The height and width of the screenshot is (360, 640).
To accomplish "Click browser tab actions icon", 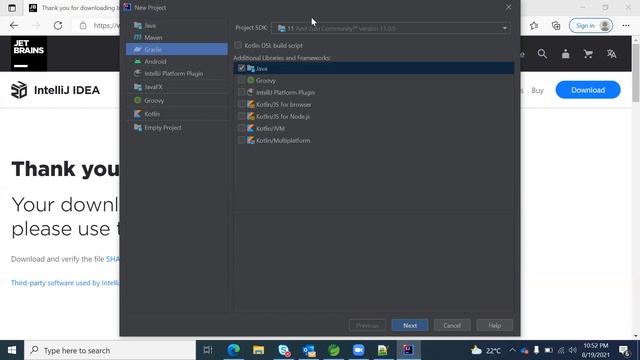I will (x=12, y=8).
